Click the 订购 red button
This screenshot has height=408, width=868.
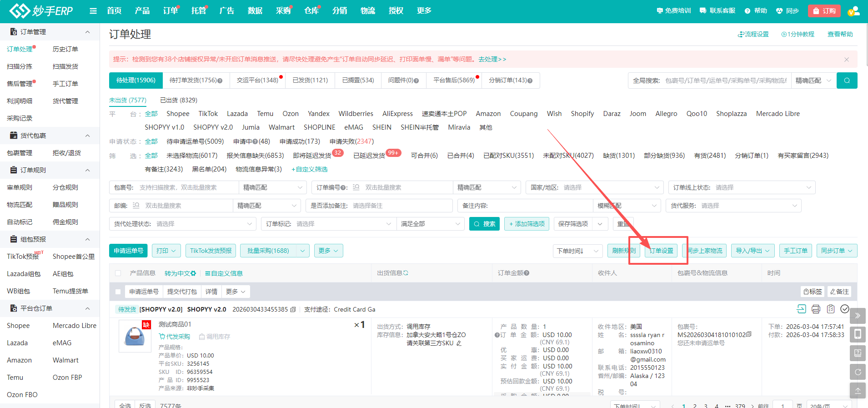[x=824, y=11]
